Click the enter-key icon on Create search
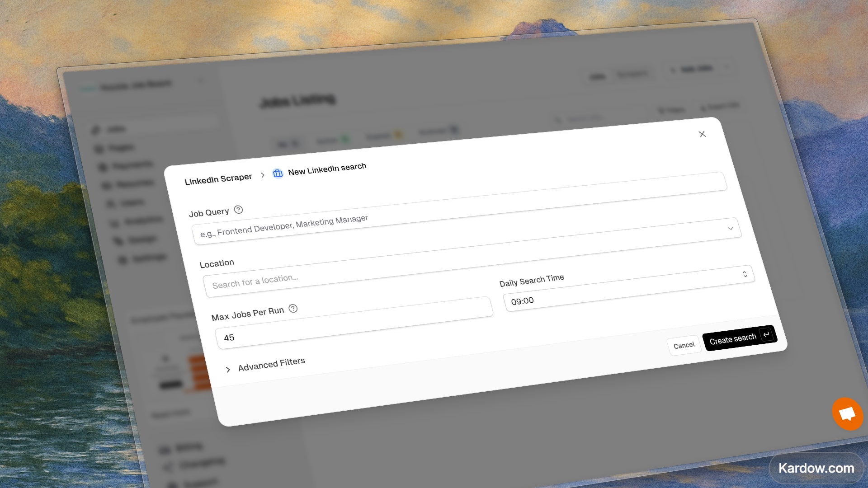The width and height of the screenshot is (868, 488). pyautogui.click(x=766, y=335)
